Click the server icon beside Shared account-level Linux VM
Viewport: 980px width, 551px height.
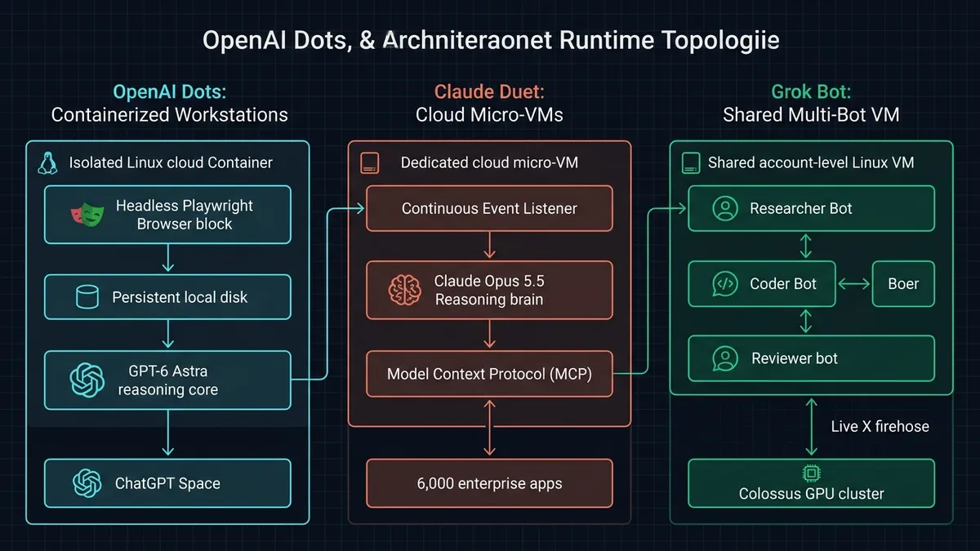coord(692,162)
